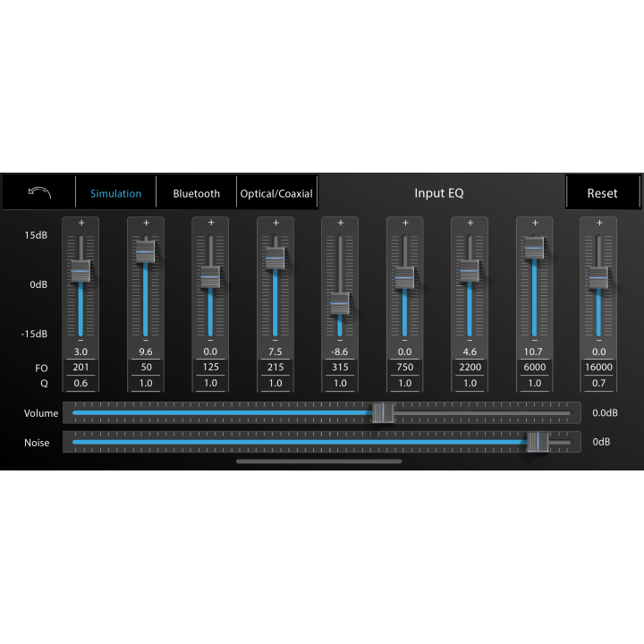644x644 pixels.
Task: Click the Noise slider handle
Action: coord(538,442)
